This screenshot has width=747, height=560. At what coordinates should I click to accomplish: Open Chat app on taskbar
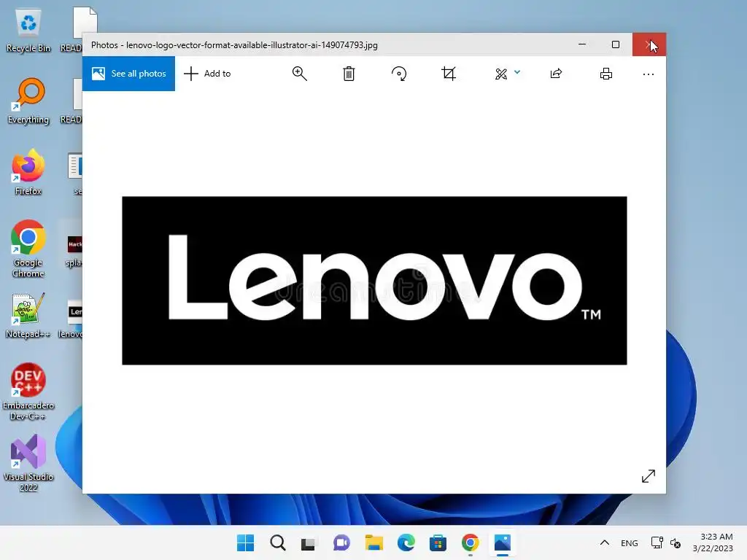pyautogui.click(x=341, y=542)
